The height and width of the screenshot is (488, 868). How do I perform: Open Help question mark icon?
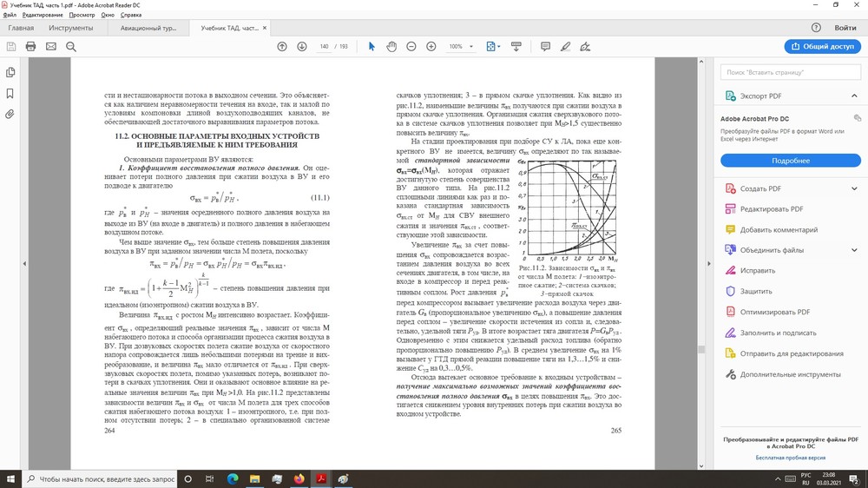tap(816, 28)
